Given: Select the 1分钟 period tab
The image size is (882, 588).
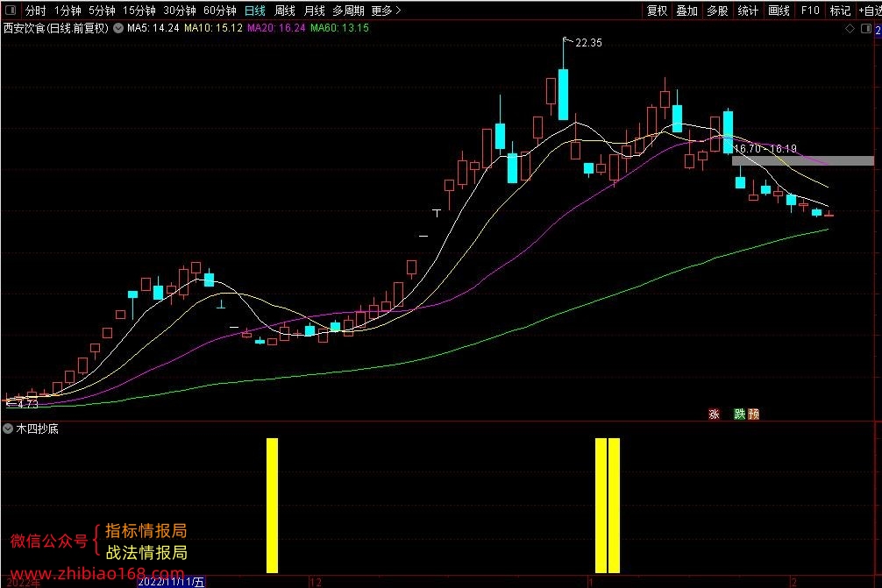Looking at the screenshot, I should [x=68, y=11].
